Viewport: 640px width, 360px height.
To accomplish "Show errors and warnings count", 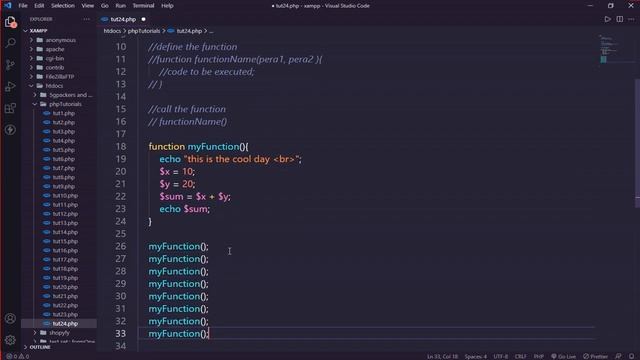I will pos(18,356).
